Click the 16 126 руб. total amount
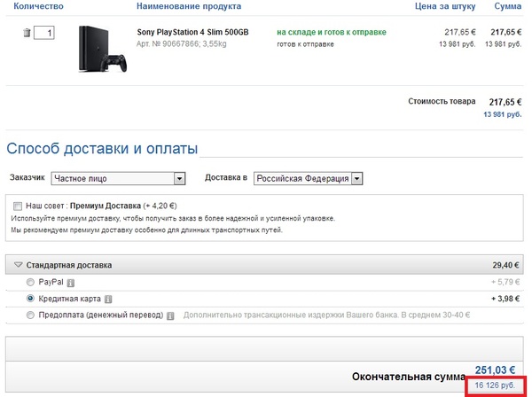 pyautogui.click(x=495, y=385)
